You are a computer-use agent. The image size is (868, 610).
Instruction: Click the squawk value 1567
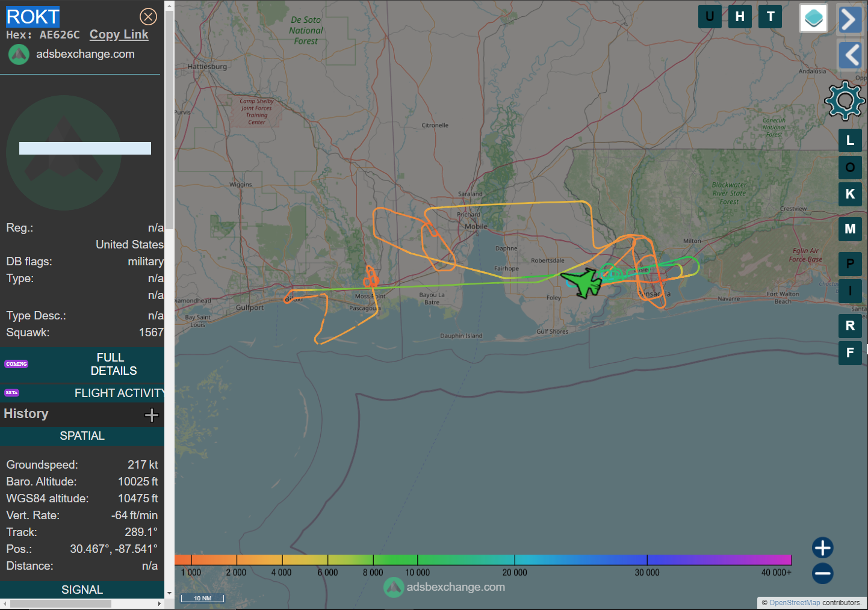[x=151, y=333]
